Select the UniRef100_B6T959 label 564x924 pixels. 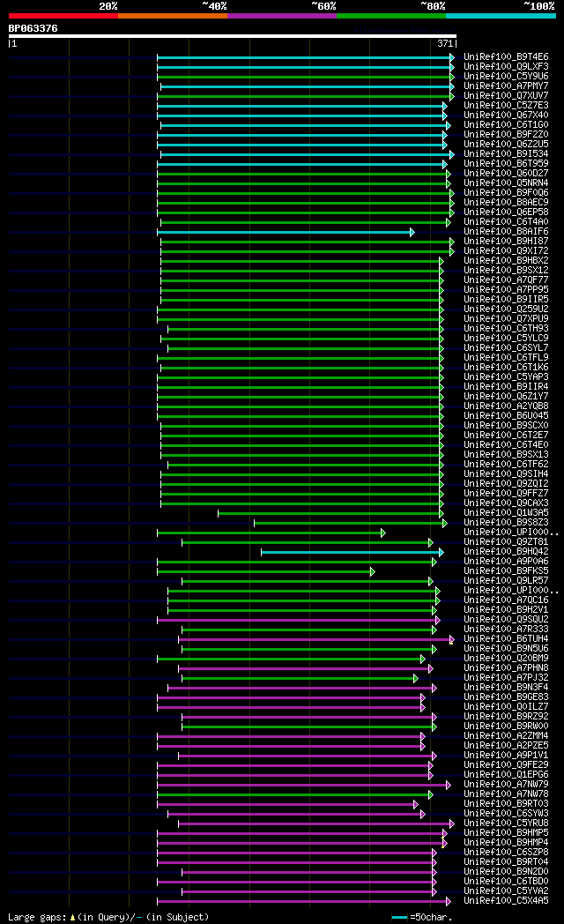506,164
